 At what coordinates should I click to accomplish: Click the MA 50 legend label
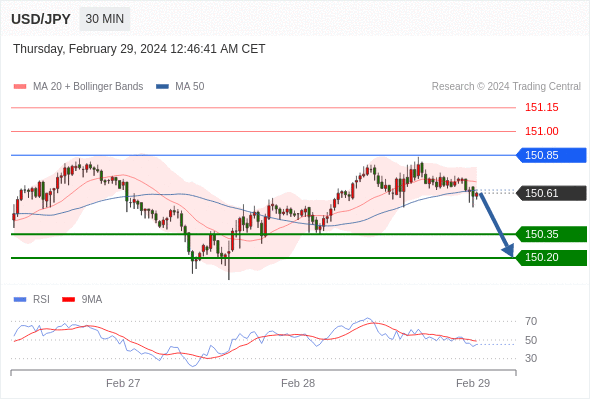190,87
